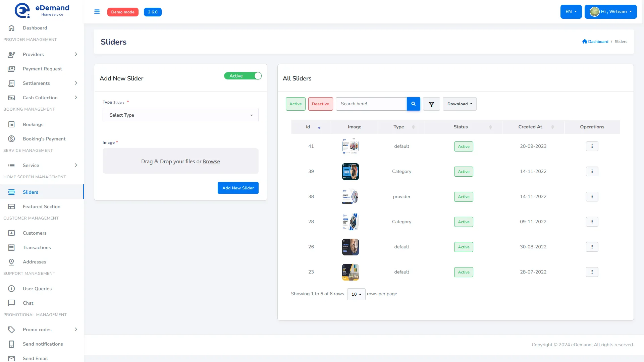This screenshot has height=362, width=644.
Task: Click the Promo codes tag icon
Action: pyautogui.click(x=11, y=329)
